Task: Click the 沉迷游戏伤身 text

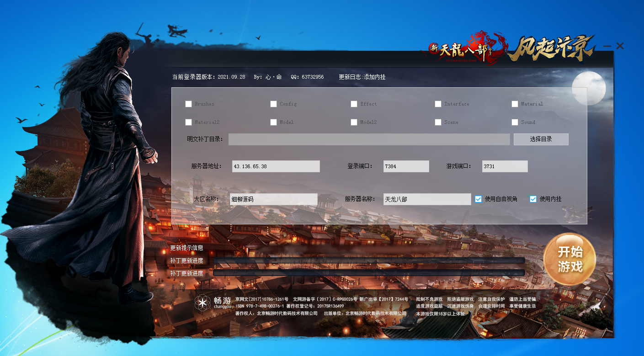Action: tap(460, 306)
